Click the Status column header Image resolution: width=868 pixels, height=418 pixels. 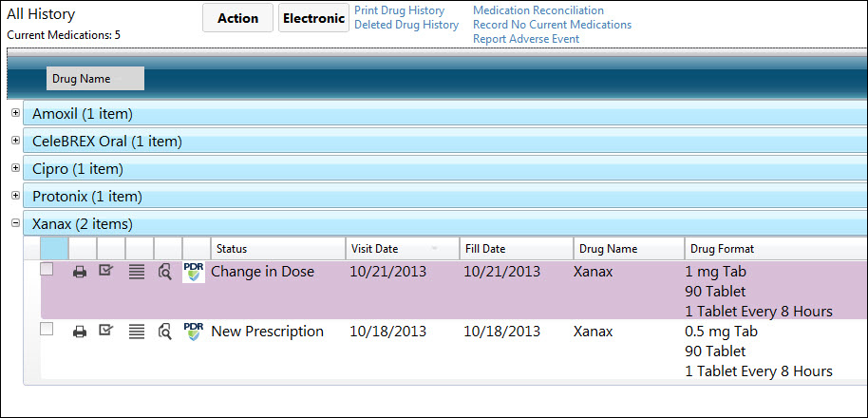click(278, 249)
